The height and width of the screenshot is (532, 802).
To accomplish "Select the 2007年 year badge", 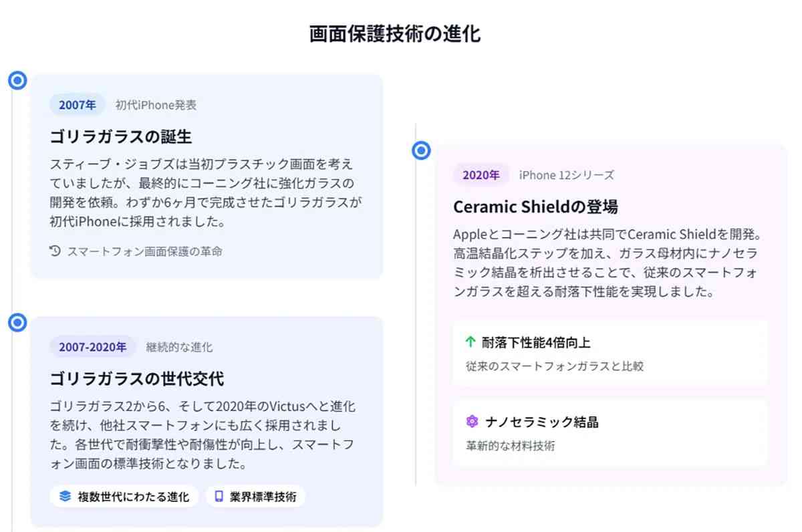I will point(78,105).
